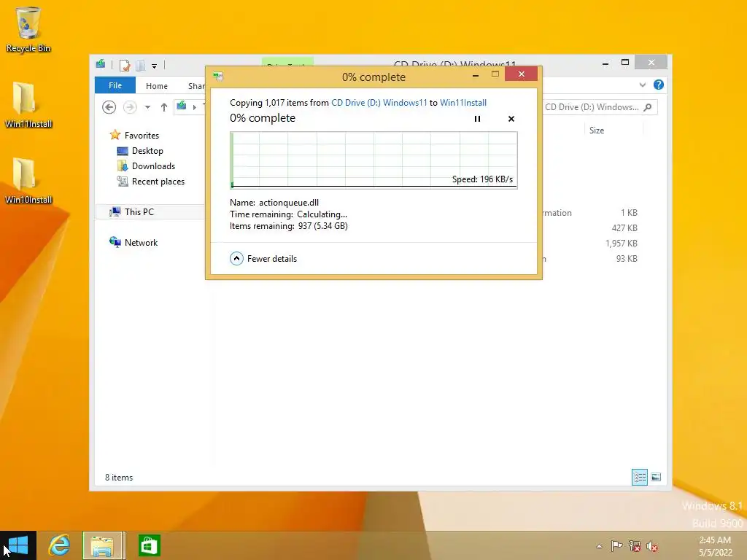
Task: Click the muted volume tray icon
Action: pyautogui.click(x=652, y=546)
